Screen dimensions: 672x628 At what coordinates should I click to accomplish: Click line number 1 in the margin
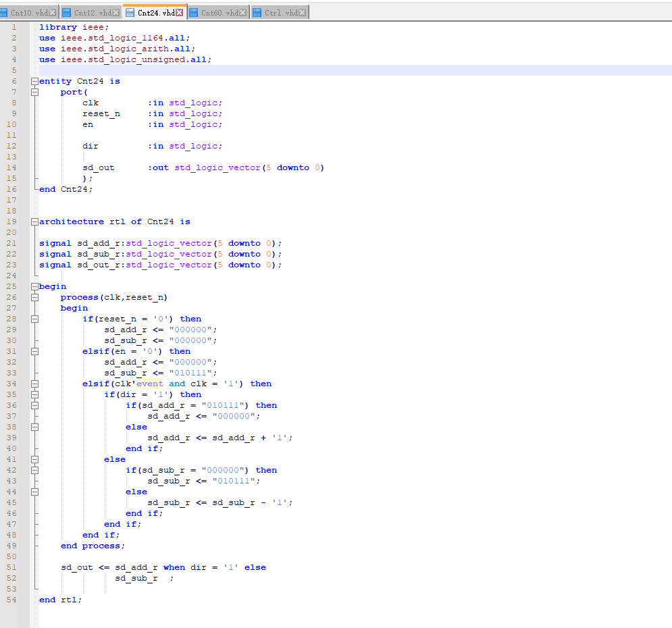(14, 27)
